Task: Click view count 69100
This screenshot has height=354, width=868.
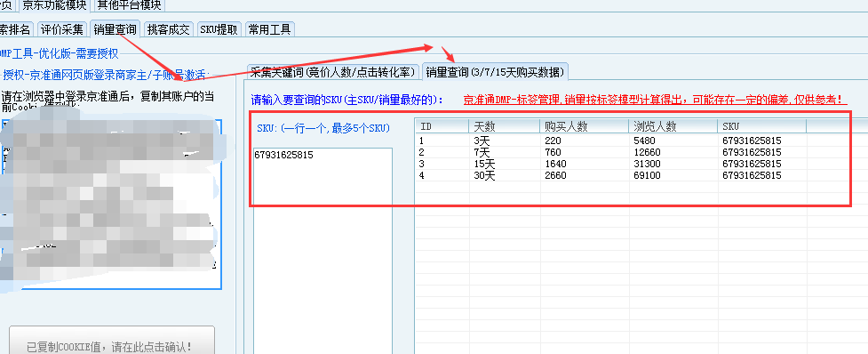Action: (x=647, y=175)
